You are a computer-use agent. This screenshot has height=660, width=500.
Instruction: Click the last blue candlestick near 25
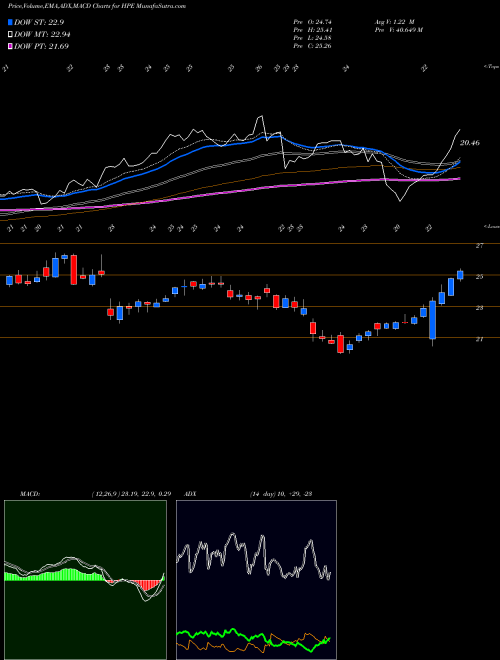[x=460, y=275]
